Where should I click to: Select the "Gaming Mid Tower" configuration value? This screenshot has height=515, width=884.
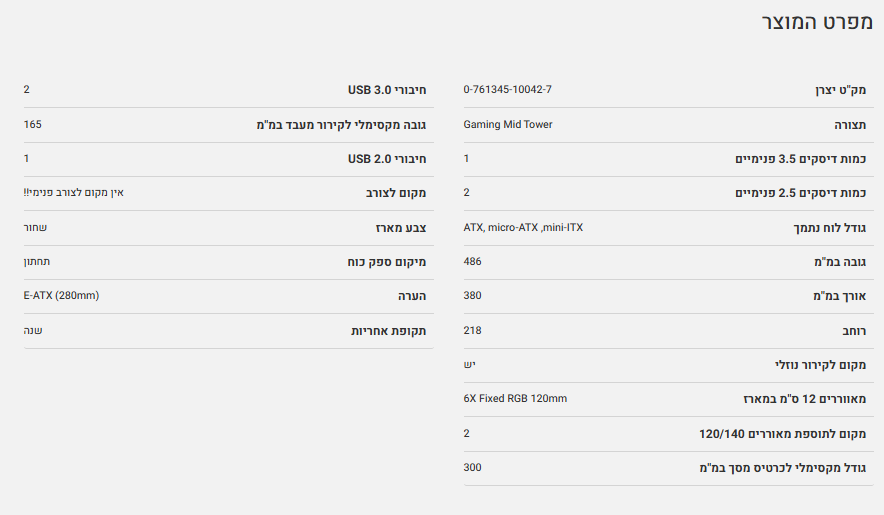(x=508, y=125)
